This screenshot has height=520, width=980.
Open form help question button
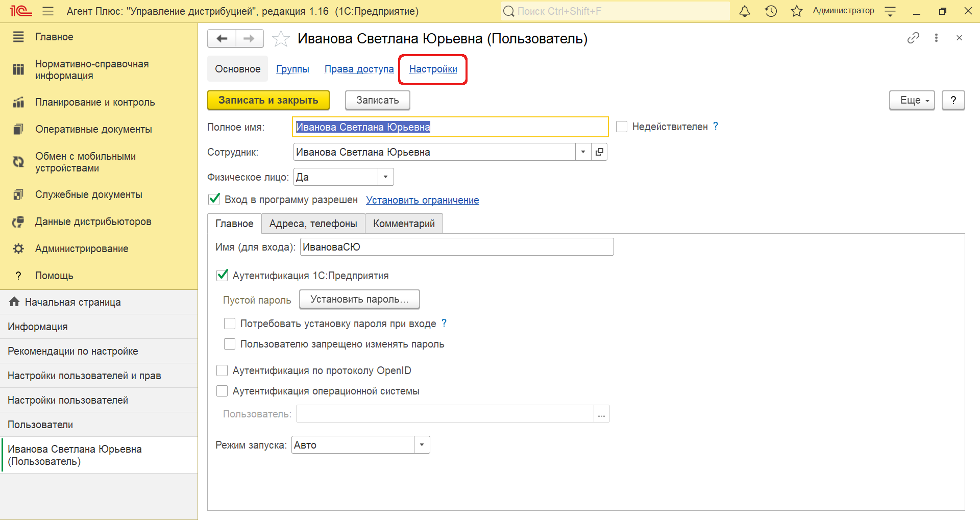point(953,100)
